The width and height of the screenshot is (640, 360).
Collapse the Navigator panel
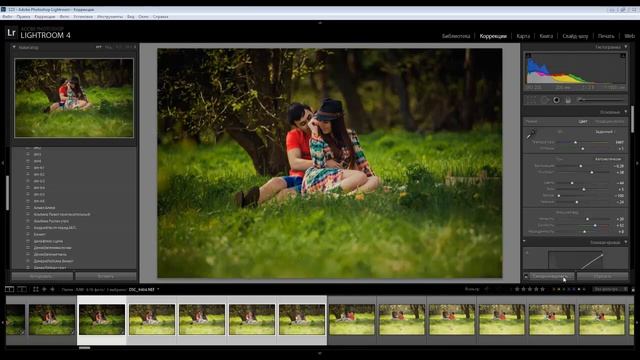click(x=14, y=47)
